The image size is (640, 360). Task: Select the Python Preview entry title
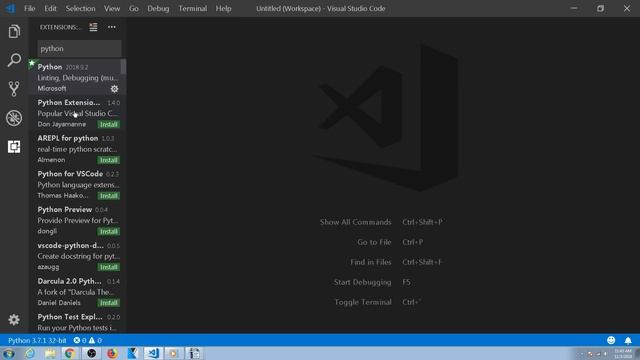point(64,209)
